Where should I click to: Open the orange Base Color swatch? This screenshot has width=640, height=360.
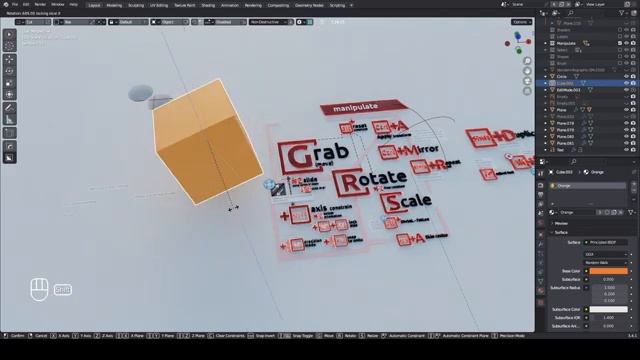(608, 271)
